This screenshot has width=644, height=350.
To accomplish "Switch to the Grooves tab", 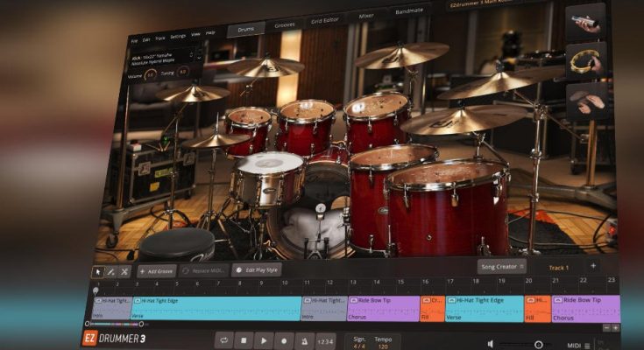I will (x=283, y=26).
